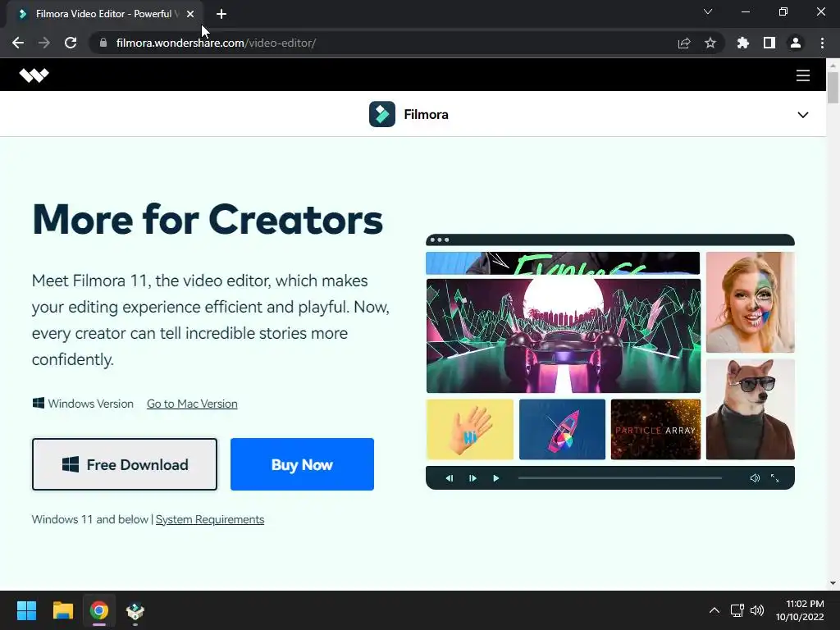Viewport: 840px width, 630px height.
Task: Open the Chrome profile avatar icon
Action: 796,43
